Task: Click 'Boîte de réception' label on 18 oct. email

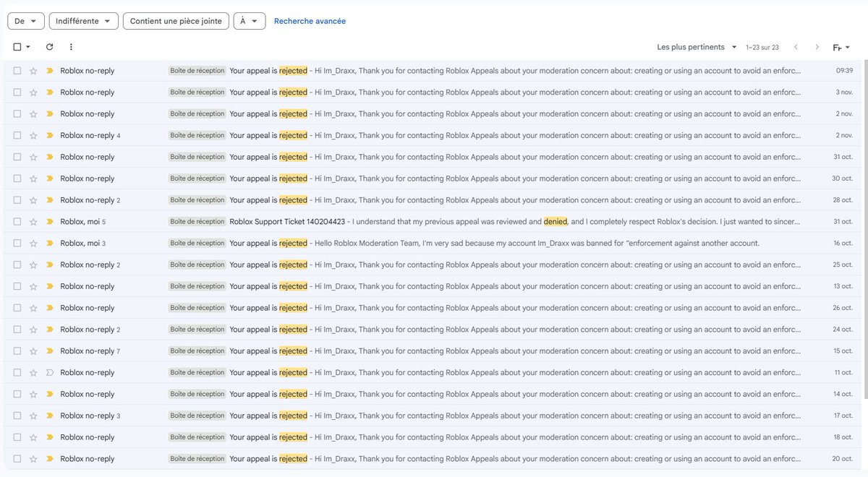Action: click(x=197, y=437)
